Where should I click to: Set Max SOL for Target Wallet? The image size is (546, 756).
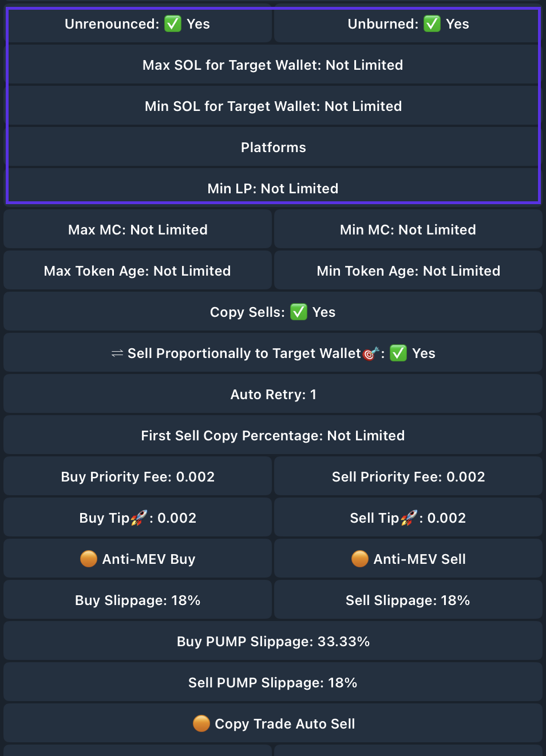click(x=273, y=65)
